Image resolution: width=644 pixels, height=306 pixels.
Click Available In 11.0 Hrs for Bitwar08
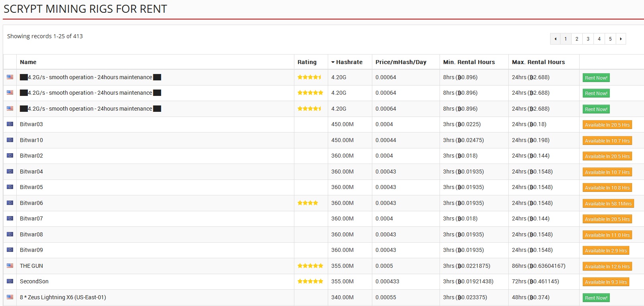pos(607,235)
